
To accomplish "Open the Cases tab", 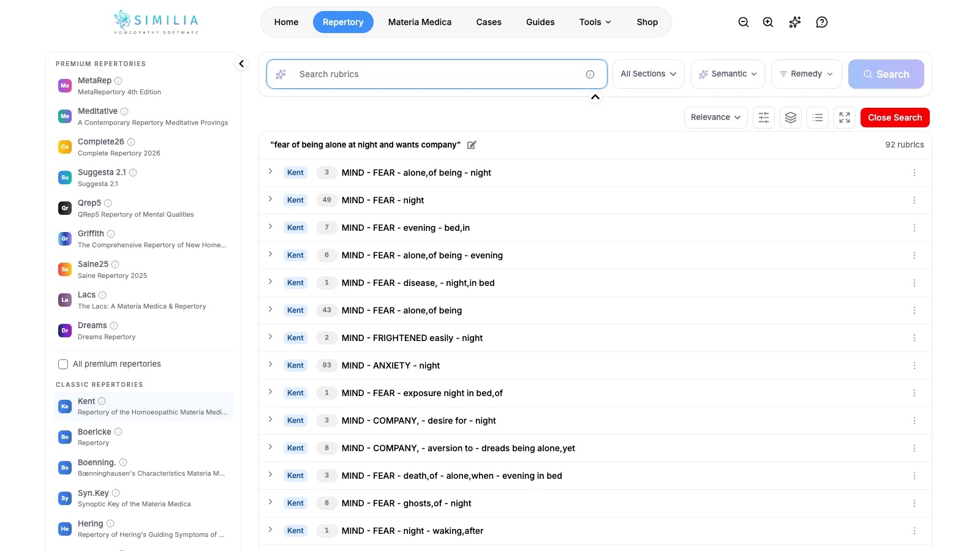I will click(489, 22).
